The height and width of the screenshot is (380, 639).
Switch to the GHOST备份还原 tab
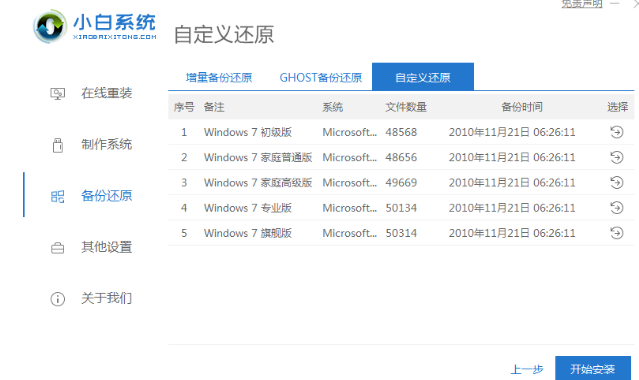click(x=321, y=77)
